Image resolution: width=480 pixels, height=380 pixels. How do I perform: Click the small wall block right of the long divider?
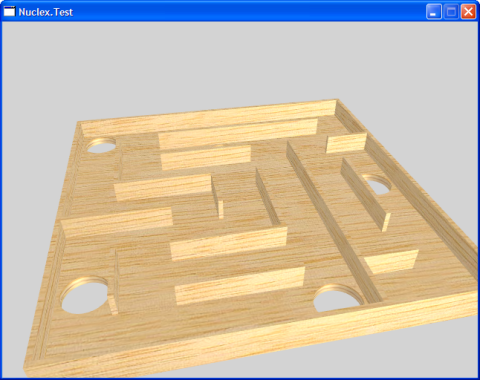coord(391,261)
